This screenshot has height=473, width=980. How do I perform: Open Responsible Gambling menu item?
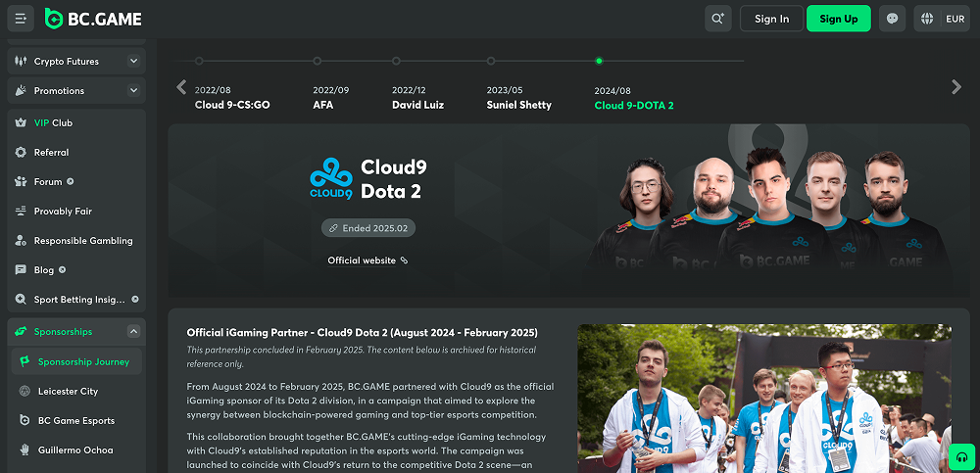click(76, 241)
